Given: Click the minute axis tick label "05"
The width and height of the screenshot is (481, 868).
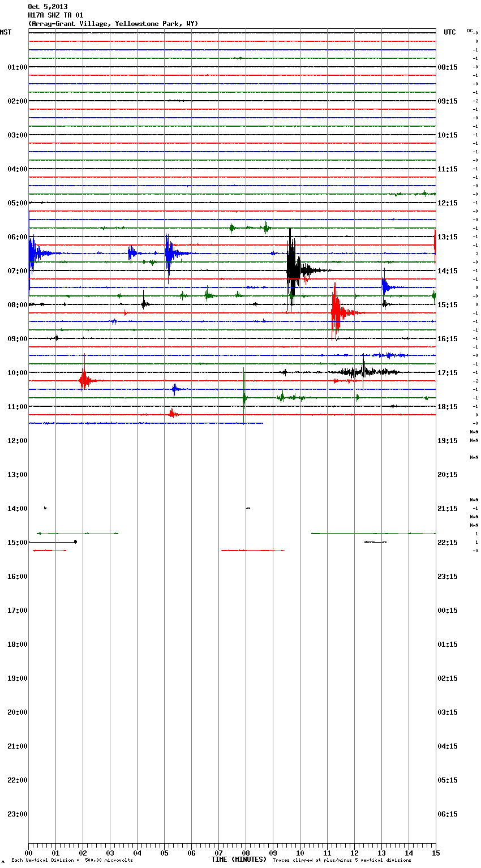Looking at the screenshot, I should coord(164,853).
